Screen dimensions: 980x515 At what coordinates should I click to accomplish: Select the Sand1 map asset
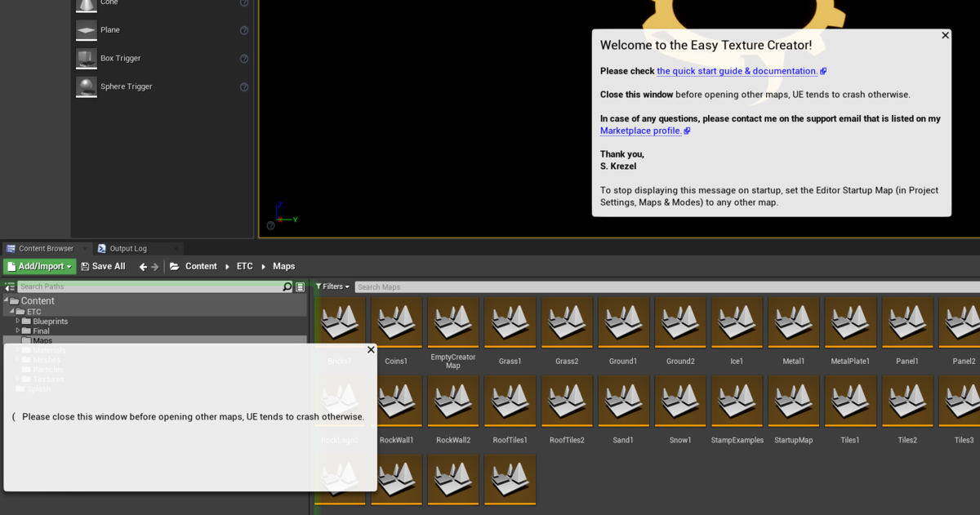tap(623, 410)
